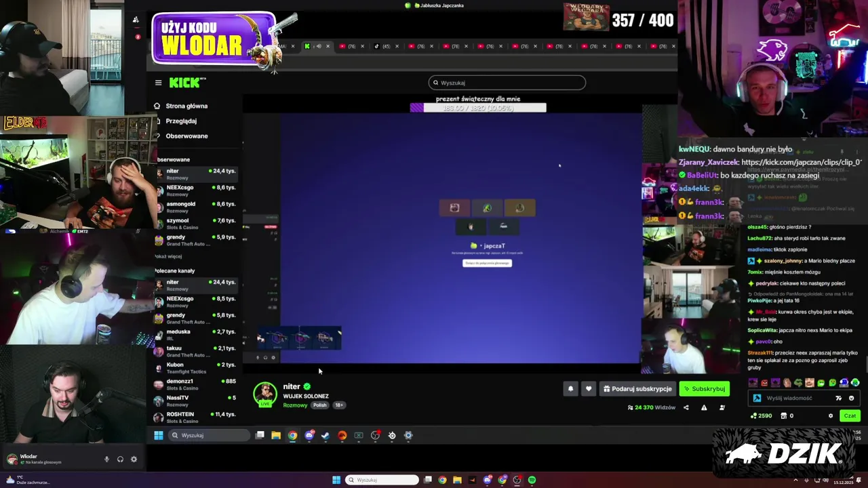The width and height of the screenshot is (868, 488).
Task: Open NassiTV recommended channel
Action: click(x=195, y=401)
